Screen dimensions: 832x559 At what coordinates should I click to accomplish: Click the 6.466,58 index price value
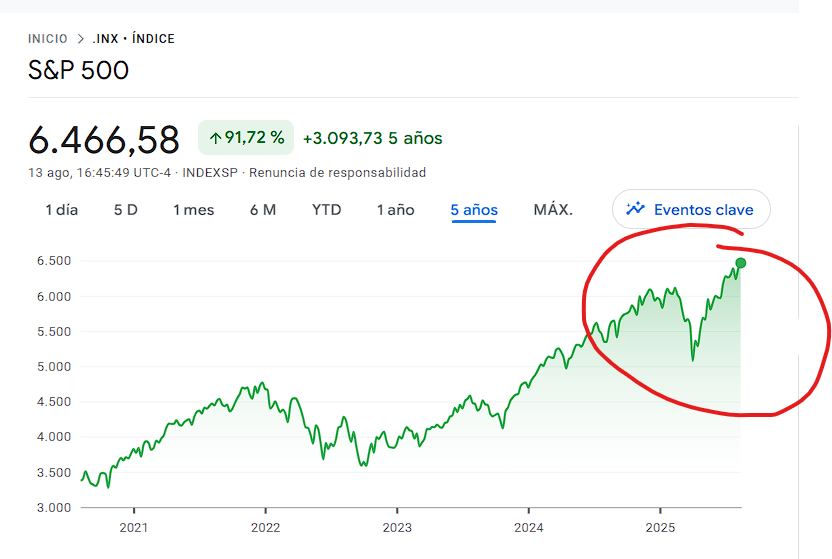click(104, 140)
